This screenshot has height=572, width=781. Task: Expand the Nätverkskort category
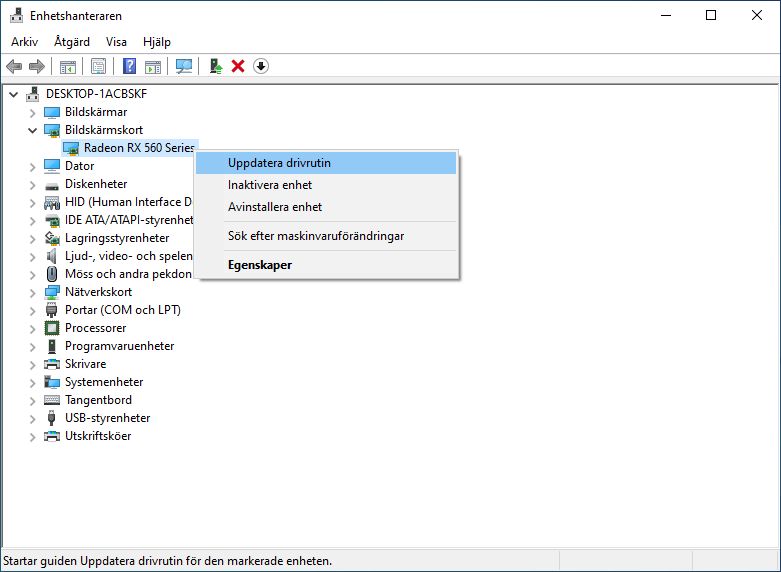[x=33, y=293]
